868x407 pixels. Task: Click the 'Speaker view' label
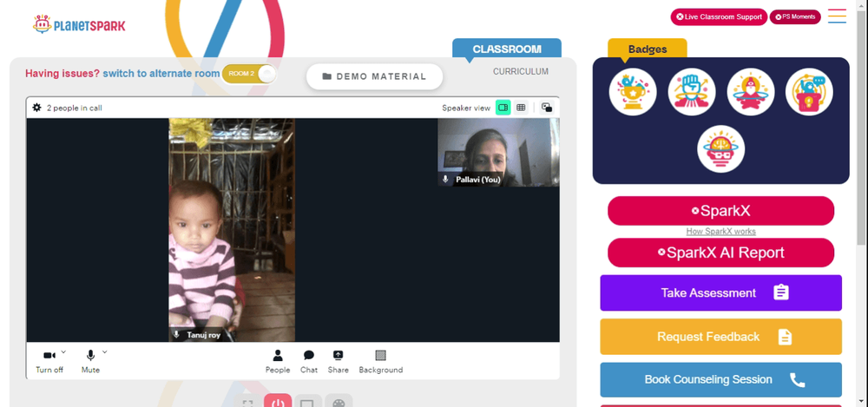pos(466,108)
